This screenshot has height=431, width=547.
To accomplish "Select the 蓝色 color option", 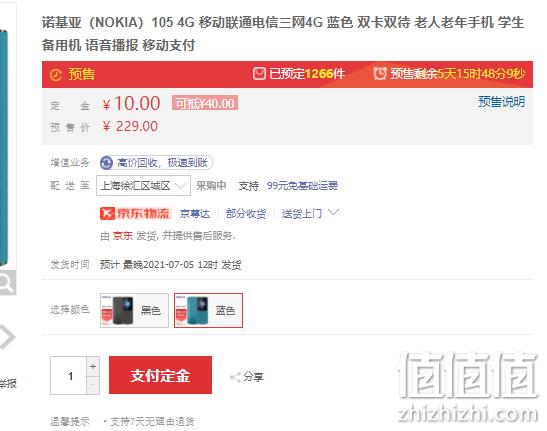I will (208, 310).
